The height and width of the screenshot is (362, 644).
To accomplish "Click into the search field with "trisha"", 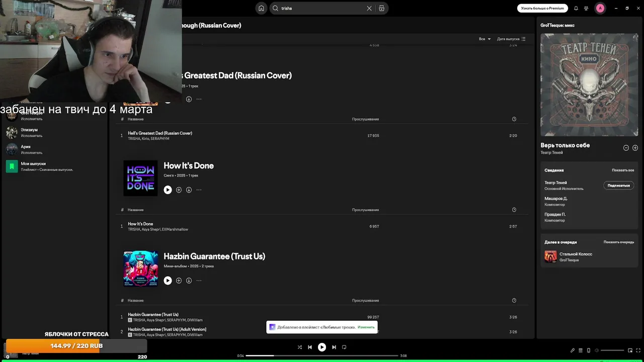I will point(322,8).
